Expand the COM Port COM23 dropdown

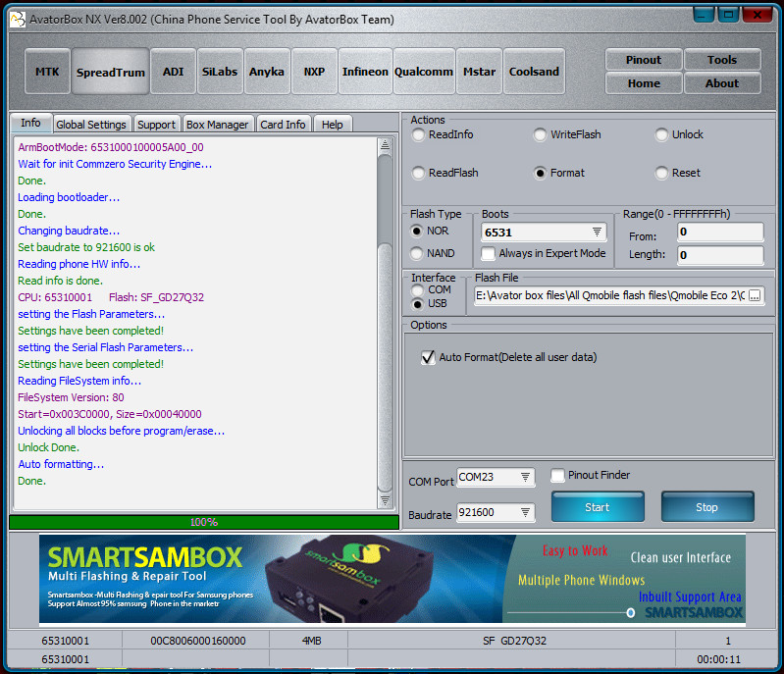pyautogui.click(x=526, y=477)
